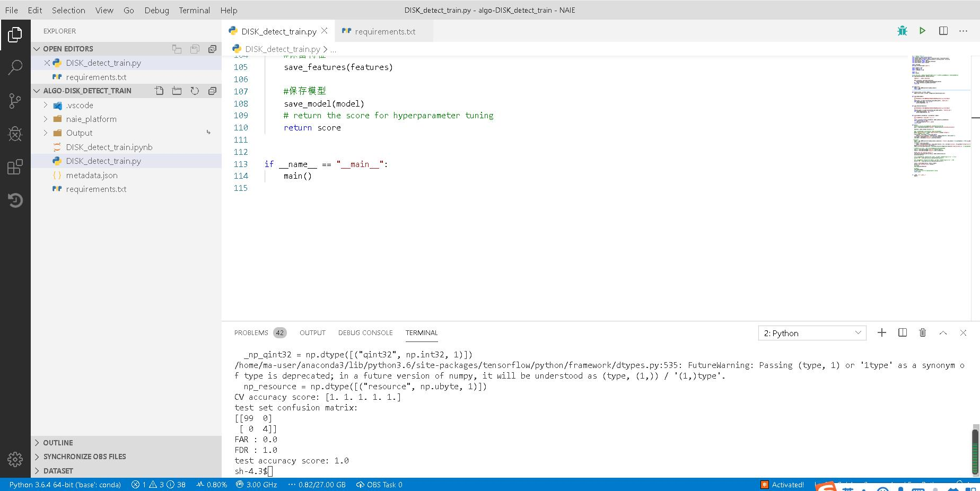The height and width of the screenshot is (491, 980).
Task: Open the Extensions view
Action: tap(15, 167)
